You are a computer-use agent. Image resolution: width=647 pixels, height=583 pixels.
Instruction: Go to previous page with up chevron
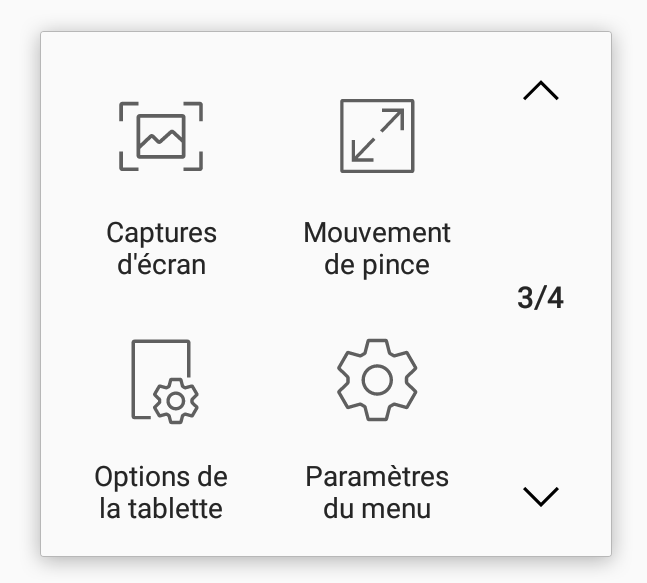(541, 90)
